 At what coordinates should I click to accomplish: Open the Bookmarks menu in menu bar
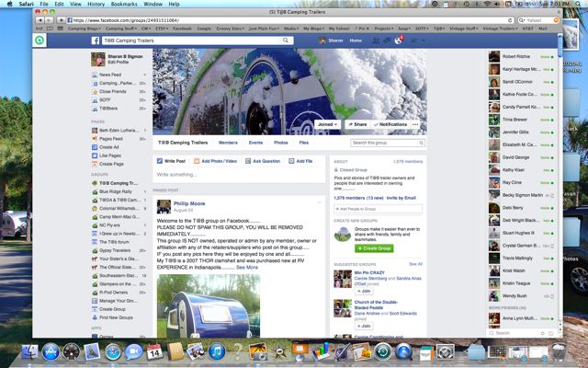coord(124,4)
